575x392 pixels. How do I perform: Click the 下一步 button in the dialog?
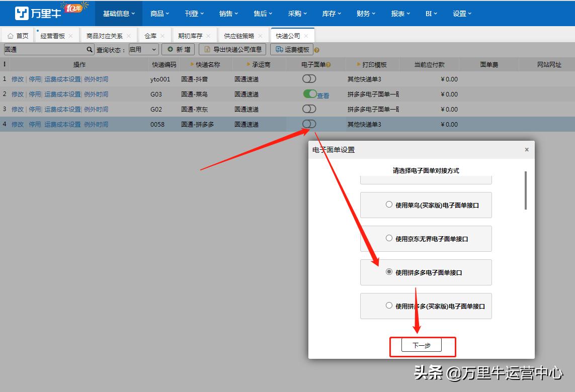423,345
